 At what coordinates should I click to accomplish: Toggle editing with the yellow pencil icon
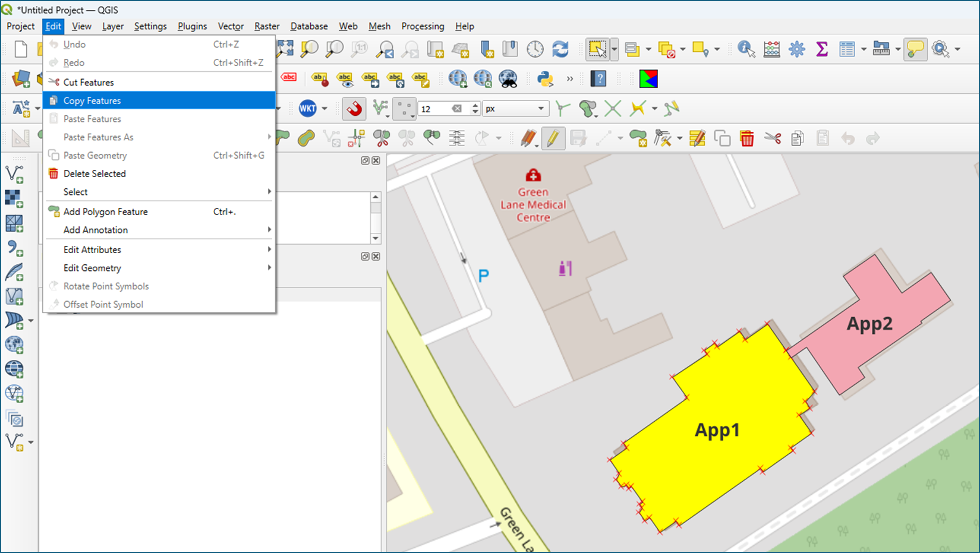(553, 138)
